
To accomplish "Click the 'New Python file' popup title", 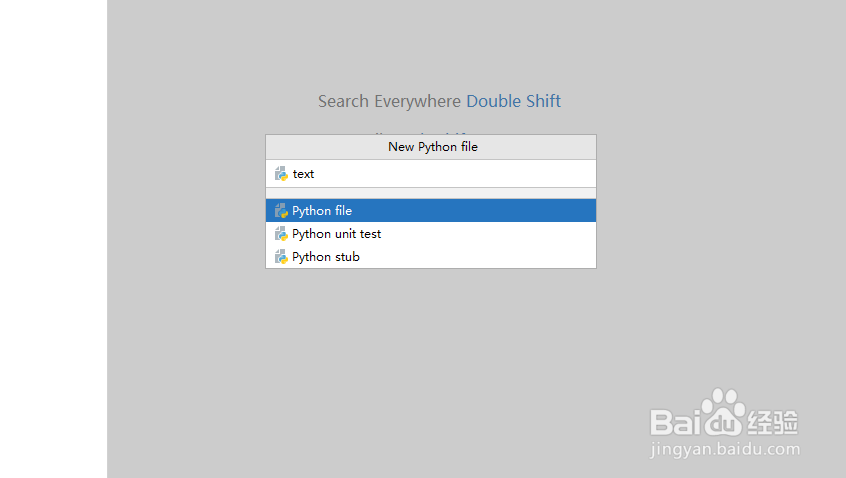I will 432,147.
